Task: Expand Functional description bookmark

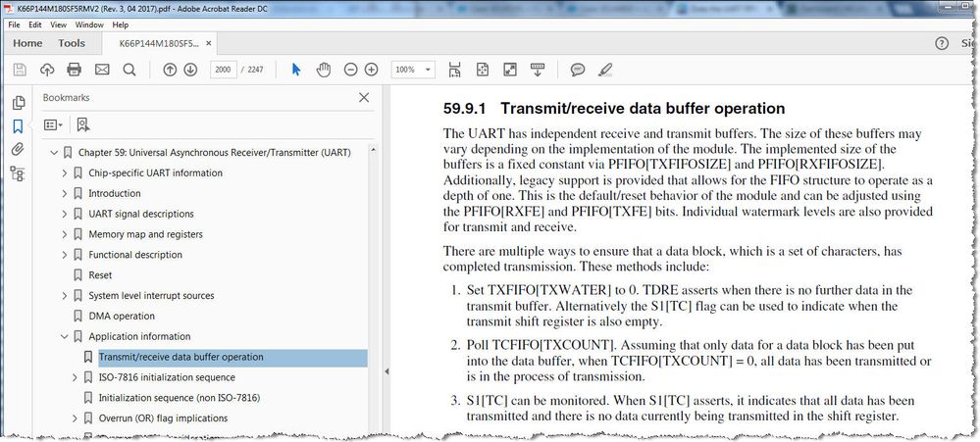Action: (x=65, y=255)
